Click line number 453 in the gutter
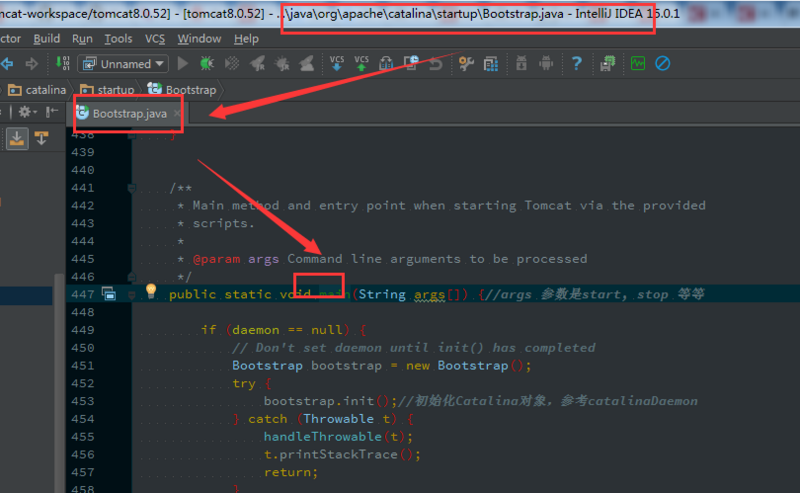This screenshot has width=800, height=493. (83, 401)
